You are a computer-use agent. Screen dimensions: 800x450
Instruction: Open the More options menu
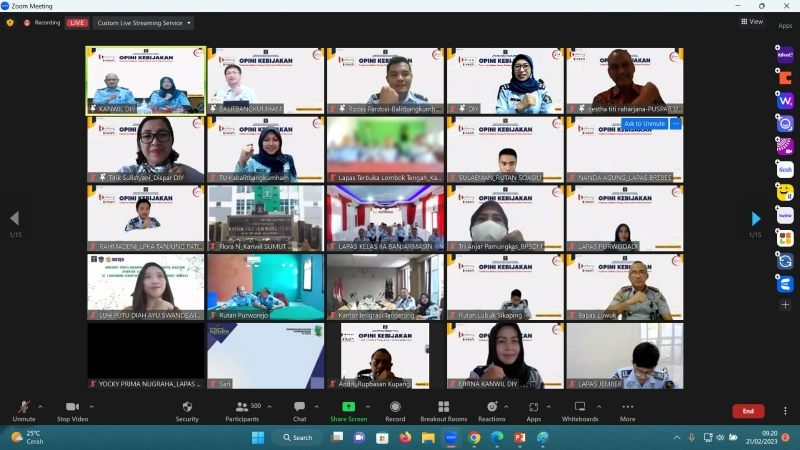(627, 410)
